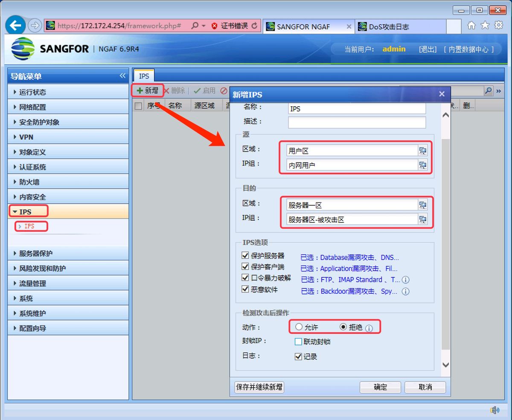Screen dimensions: 512x420
Task: Click the dialog scrollbar up arrow
Action: [445, 115]
